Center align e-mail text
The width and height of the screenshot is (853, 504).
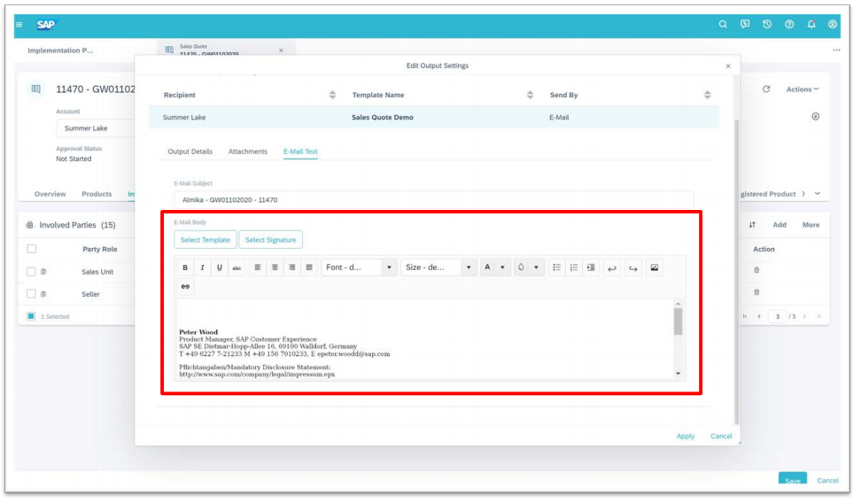click(x=275, y=268)
